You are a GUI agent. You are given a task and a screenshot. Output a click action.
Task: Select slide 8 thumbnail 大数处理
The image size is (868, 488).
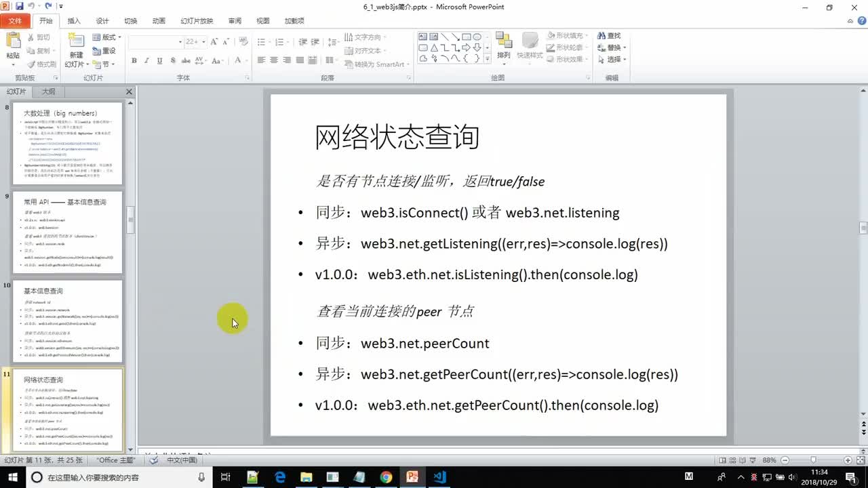pos(68,143)
